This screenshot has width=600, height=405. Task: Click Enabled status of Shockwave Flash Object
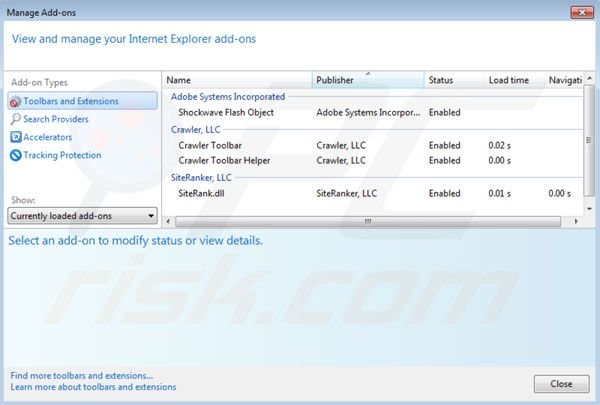pos(445,113)
